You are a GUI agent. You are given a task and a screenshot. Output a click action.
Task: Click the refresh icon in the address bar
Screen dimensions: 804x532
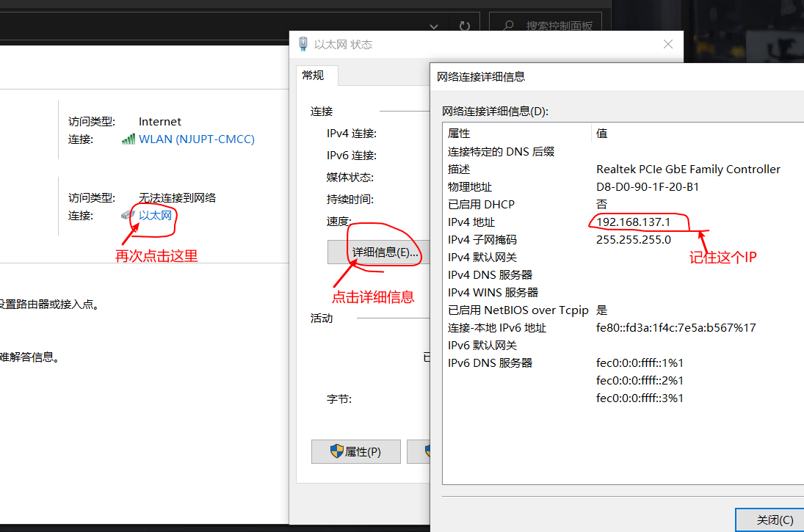pos(465,26)
